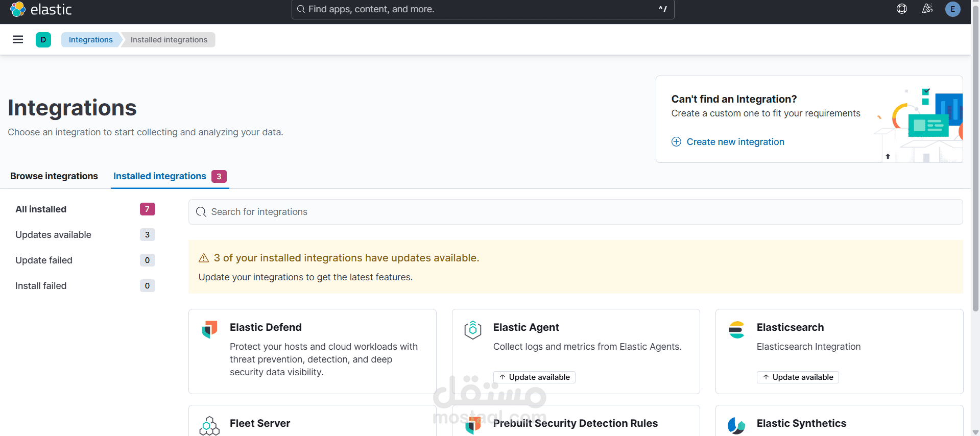This screenshot has height=436, width=980.
Task: Click 'Collect logs and metrics from Elastic Agents.' text
Action: click(x=587, y=347)
